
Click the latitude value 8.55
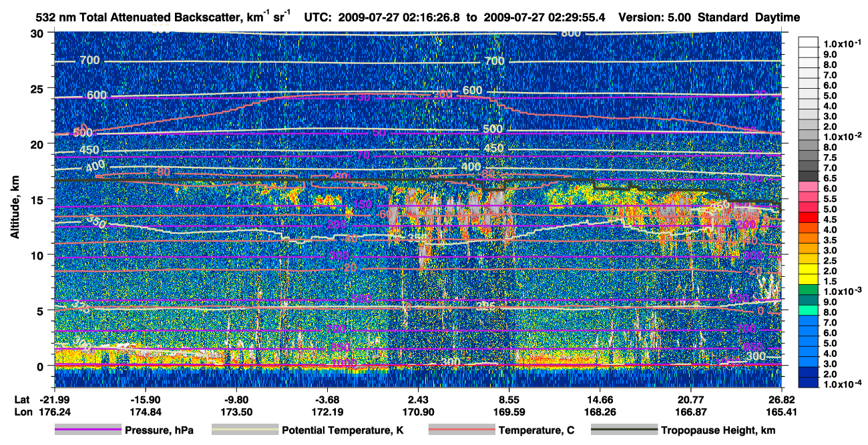(509, 398)
